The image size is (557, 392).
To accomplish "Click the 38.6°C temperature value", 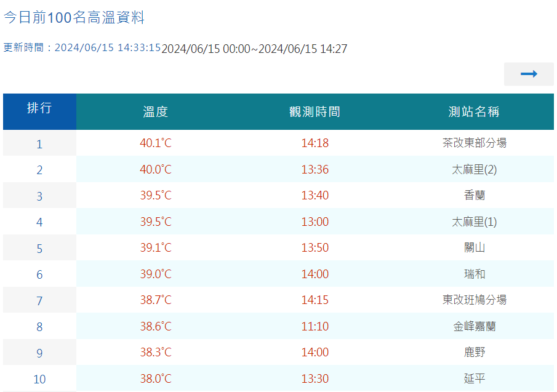I will coord(156,326).
